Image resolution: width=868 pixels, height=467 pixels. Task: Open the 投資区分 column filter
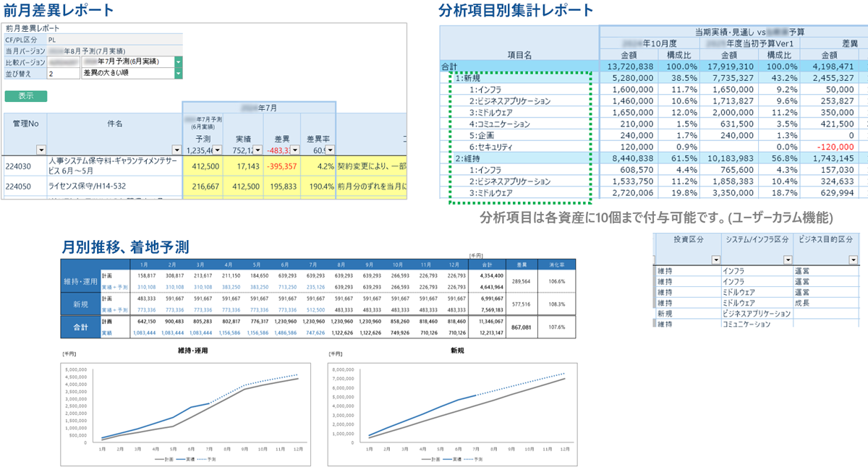click(x=715, y=260)
